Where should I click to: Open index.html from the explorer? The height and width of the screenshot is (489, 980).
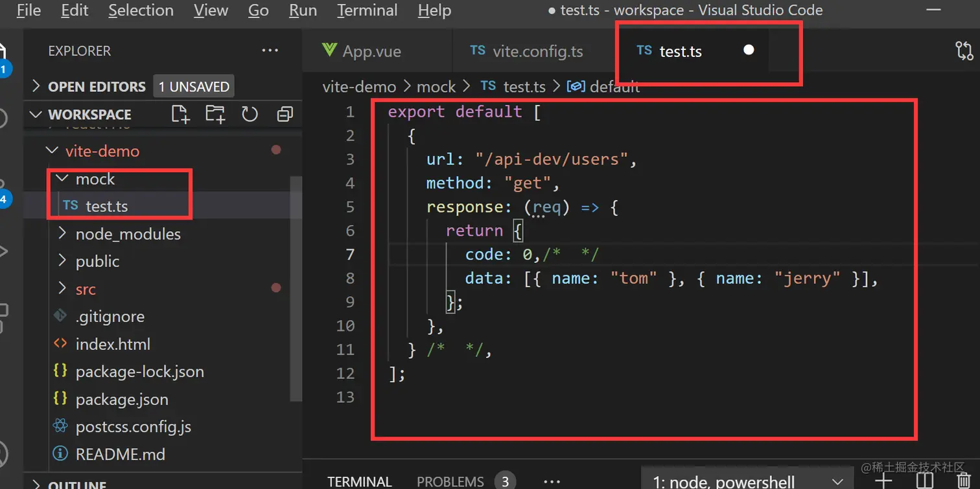[113, 344]
